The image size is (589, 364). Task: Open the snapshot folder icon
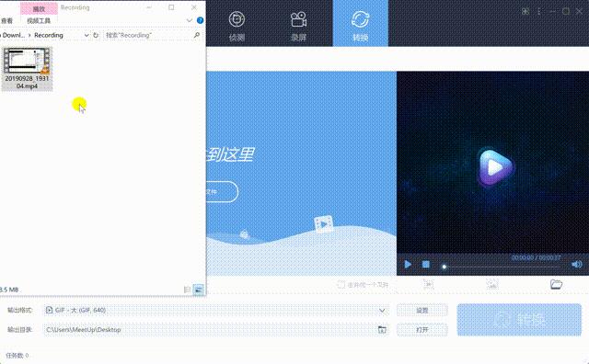(556, 284)
